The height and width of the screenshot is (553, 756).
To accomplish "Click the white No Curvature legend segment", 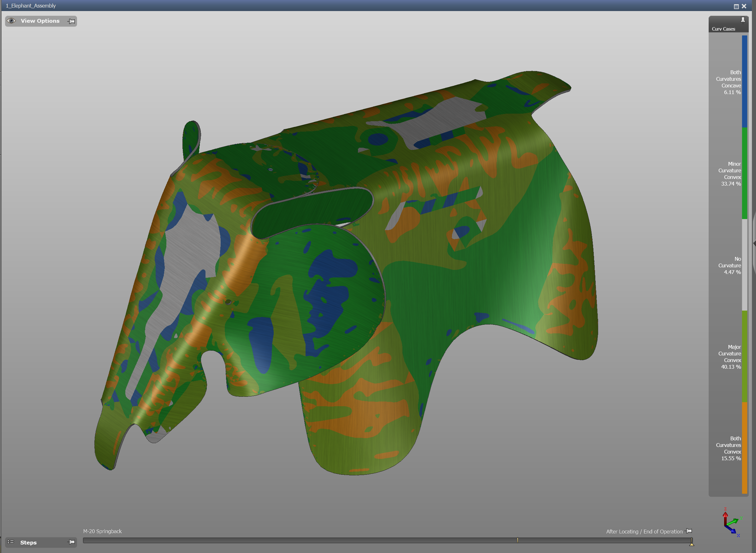I will (x=744, y=265).
